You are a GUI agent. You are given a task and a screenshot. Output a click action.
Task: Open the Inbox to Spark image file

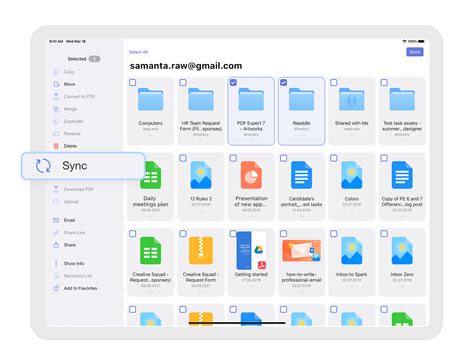click(352, 251)
